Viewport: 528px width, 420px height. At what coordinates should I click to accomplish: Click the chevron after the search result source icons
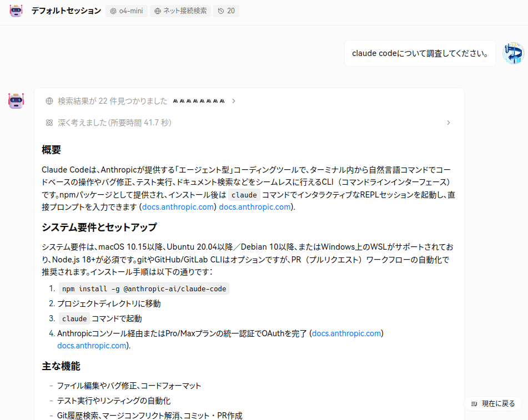234,101
